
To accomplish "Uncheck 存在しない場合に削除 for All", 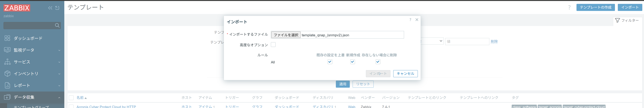I will pos(378,62).
